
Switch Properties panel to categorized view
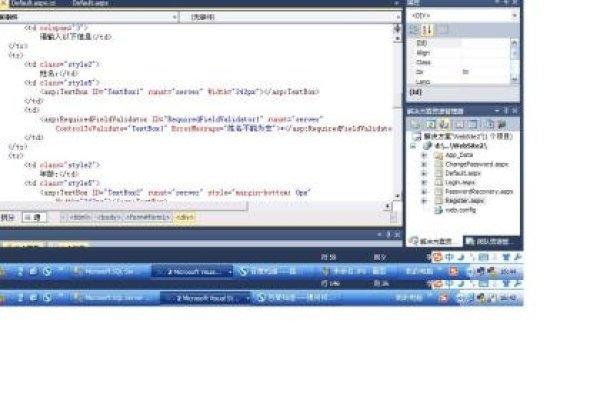[x=413, y=30]
